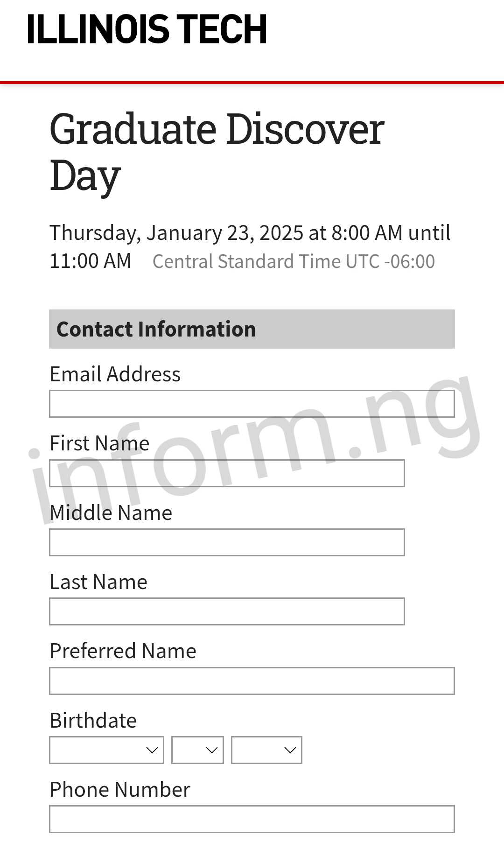
Task: Click the Last Name text field
Action: (x=227, y=611)
